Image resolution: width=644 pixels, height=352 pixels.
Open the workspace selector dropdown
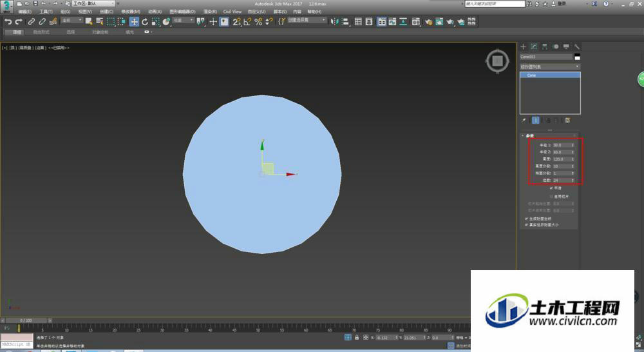click(93, 3)
